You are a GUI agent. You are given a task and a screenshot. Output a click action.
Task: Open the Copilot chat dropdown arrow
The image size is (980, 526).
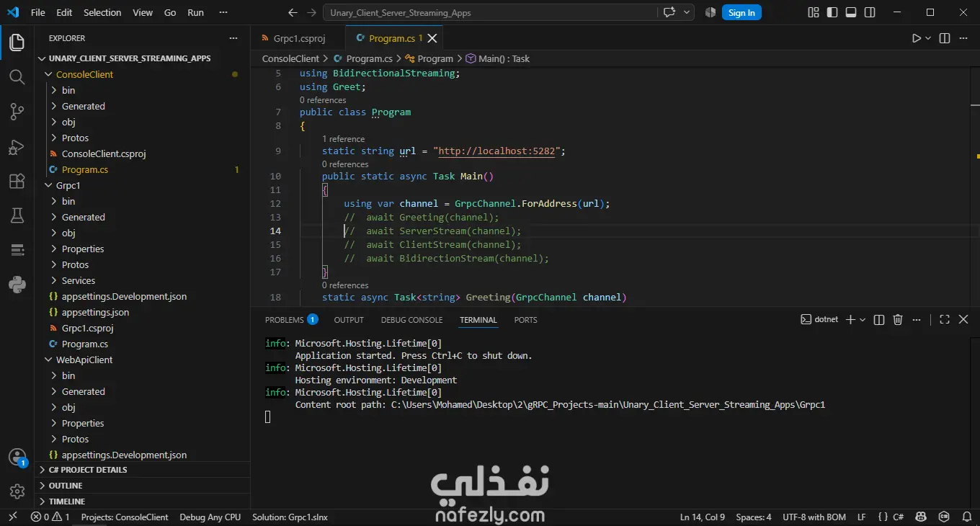(686, 12)
